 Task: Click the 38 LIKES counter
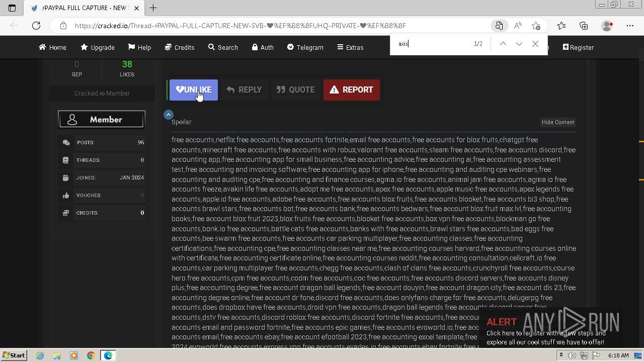(127, 68)
